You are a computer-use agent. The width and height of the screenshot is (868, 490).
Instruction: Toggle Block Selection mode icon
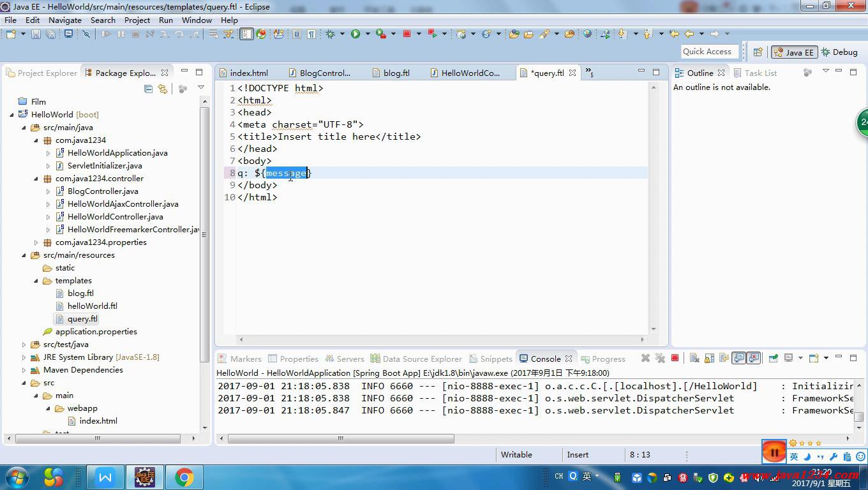click(x=297, y=34)
